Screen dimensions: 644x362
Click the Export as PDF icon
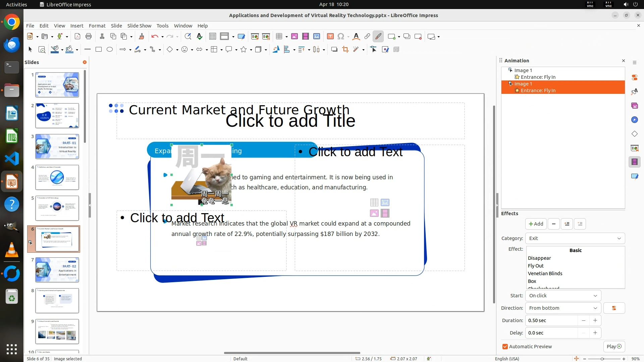(x=77, y=37)
